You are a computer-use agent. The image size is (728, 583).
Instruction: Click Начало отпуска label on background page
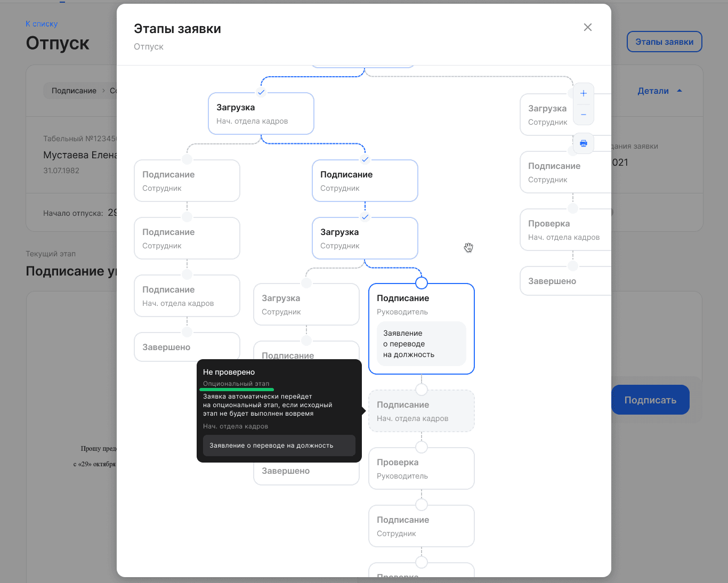pos(73,213)
